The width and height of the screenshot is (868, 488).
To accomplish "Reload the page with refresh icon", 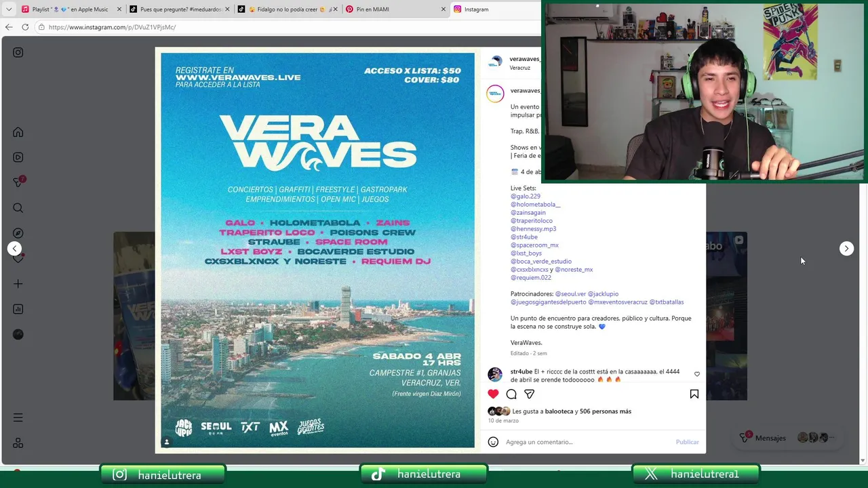I will pos(25,27).
